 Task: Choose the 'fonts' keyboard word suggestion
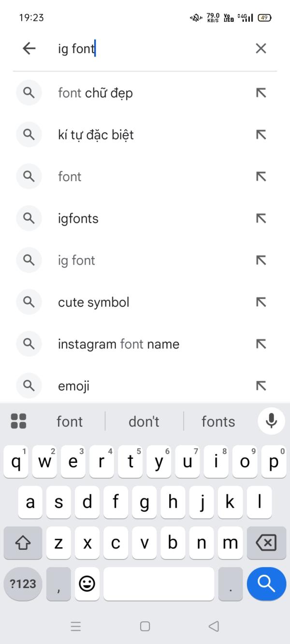(x=218, y=421)
